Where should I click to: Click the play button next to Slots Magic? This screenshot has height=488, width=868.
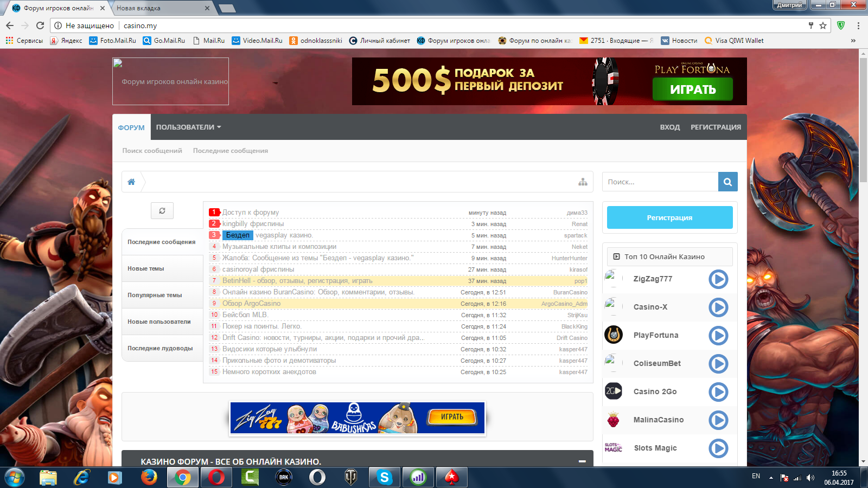(718, 448)
